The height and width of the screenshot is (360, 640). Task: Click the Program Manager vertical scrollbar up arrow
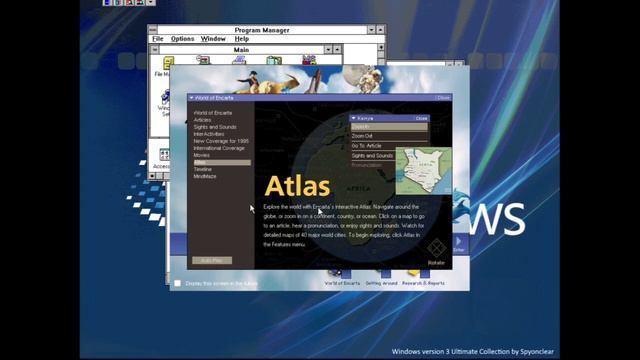click(x=381, y=47)
